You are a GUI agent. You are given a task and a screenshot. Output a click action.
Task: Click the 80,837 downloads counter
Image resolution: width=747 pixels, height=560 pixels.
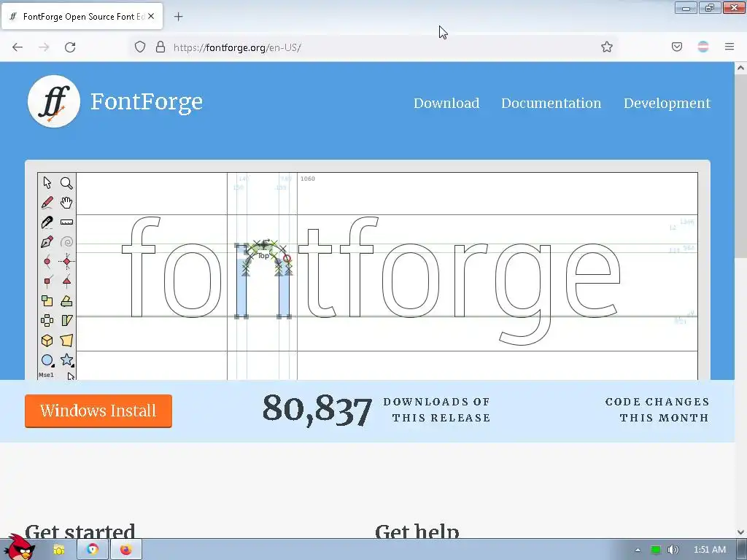[317, 410]
